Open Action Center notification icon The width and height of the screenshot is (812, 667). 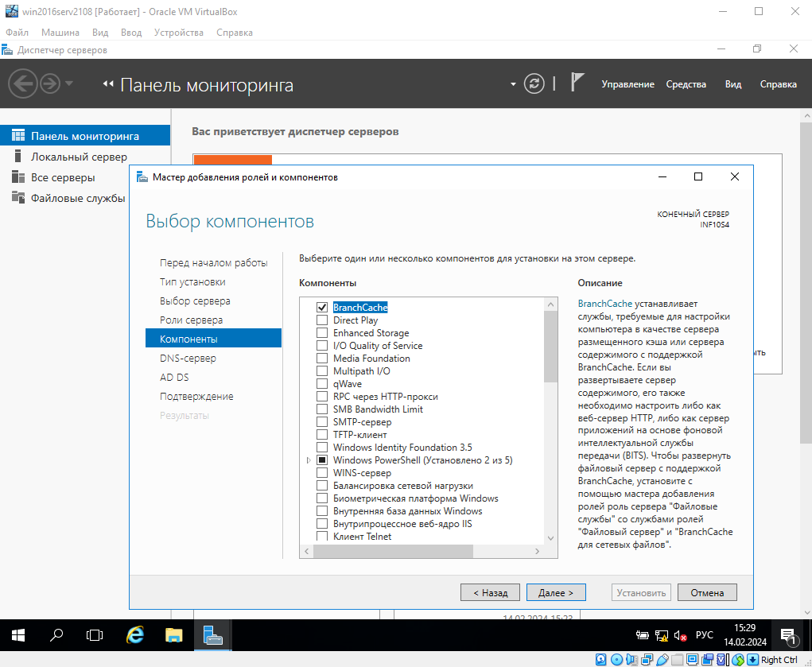point(788,635)
